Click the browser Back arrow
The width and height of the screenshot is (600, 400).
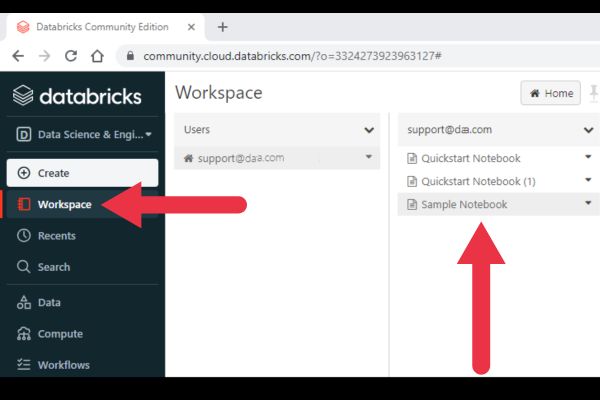tap(18, 56)
